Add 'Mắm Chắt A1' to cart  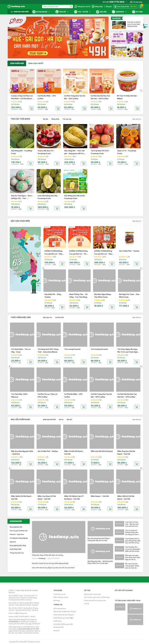click(x=137, y=509)
